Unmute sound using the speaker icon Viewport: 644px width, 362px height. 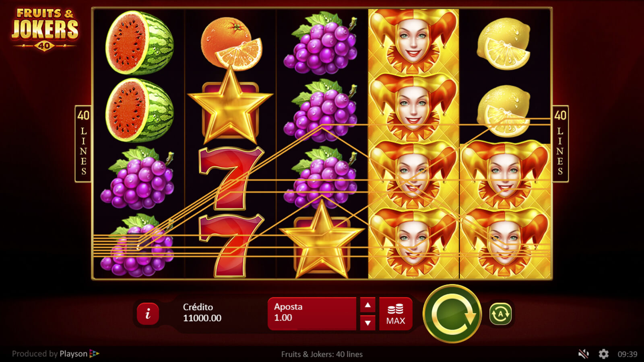[x=583, y=354]
